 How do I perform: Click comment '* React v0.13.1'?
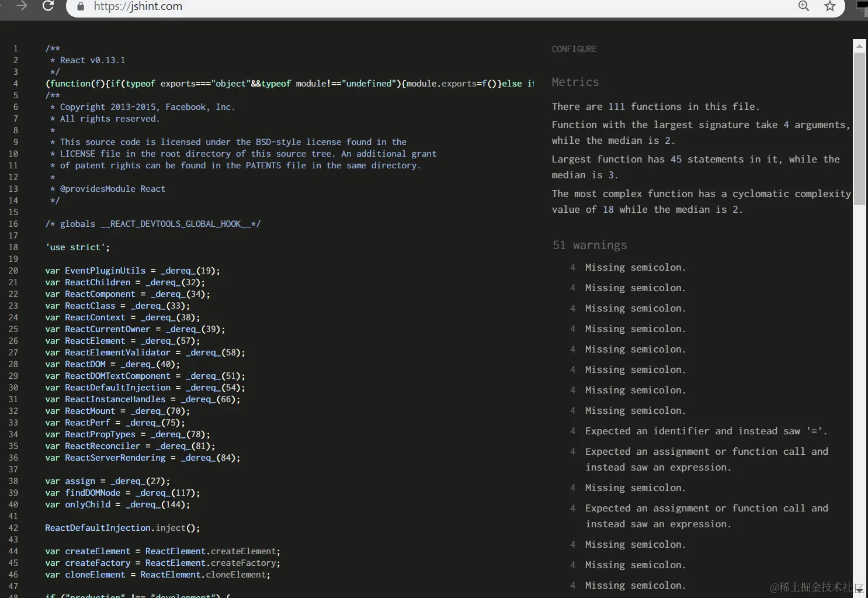88,60
